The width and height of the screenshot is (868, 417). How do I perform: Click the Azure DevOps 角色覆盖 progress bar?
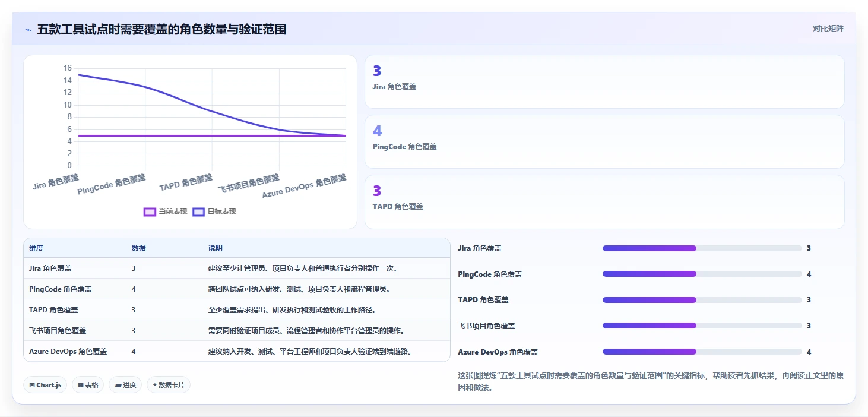(702, 352)
